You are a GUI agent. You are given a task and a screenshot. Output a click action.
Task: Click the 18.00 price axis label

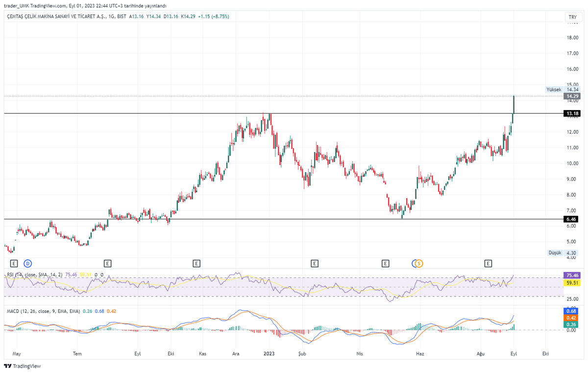[572, 37]
